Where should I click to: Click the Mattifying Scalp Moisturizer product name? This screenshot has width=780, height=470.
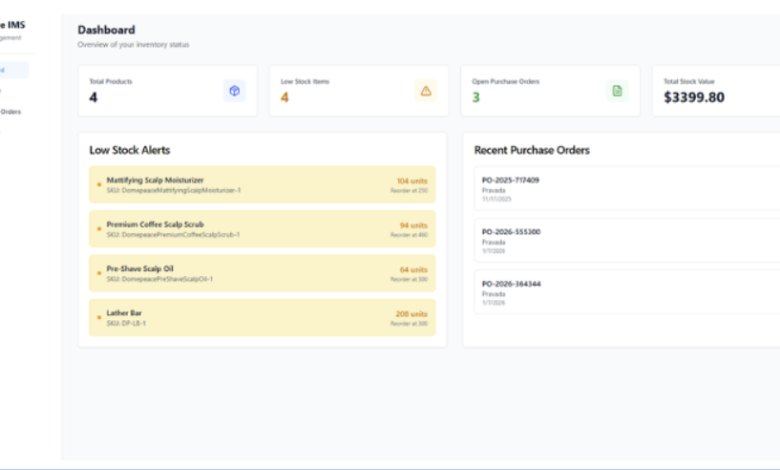155,180
